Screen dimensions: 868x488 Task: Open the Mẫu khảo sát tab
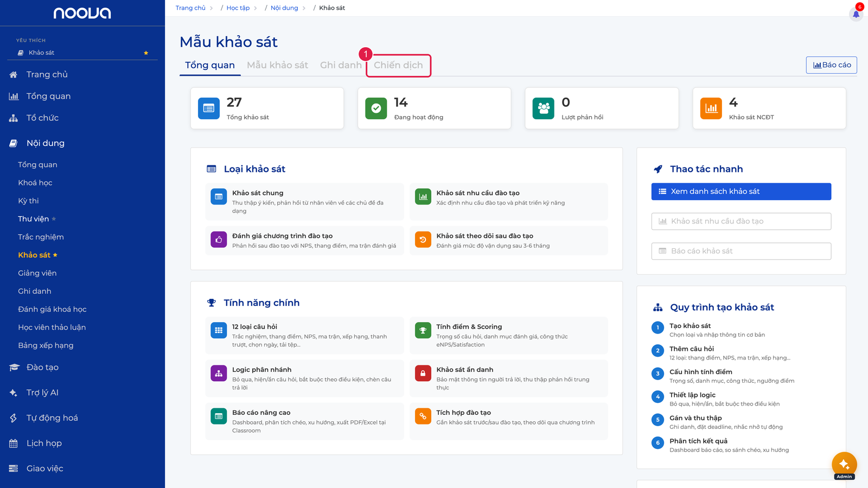coord(277,65)
